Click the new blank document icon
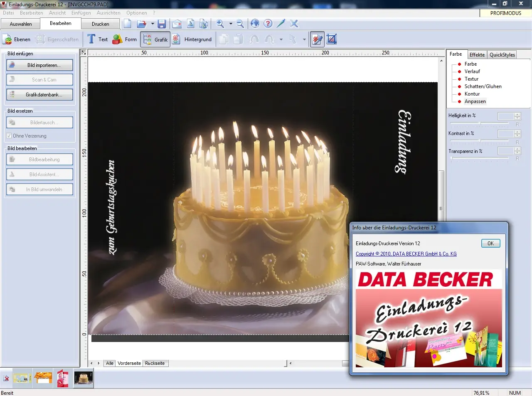The width and height of the screenshot is (532, 396). [x=128, y=24]
